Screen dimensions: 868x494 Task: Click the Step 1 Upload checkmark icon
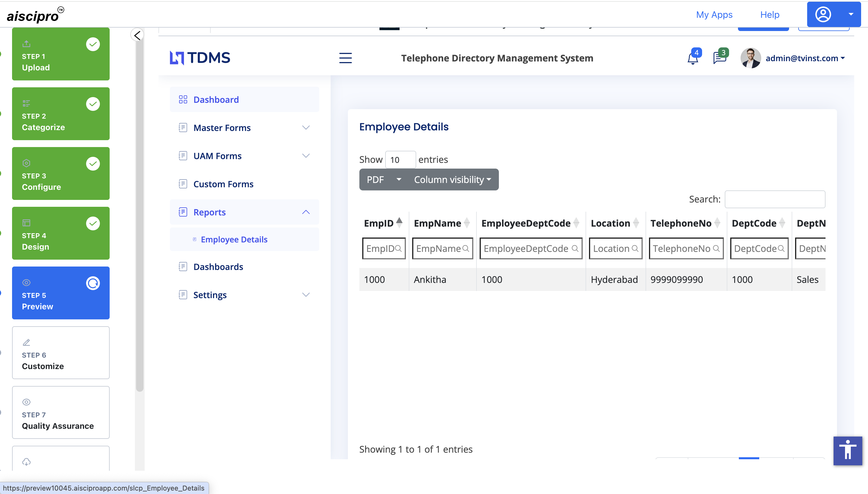(93, 44)
